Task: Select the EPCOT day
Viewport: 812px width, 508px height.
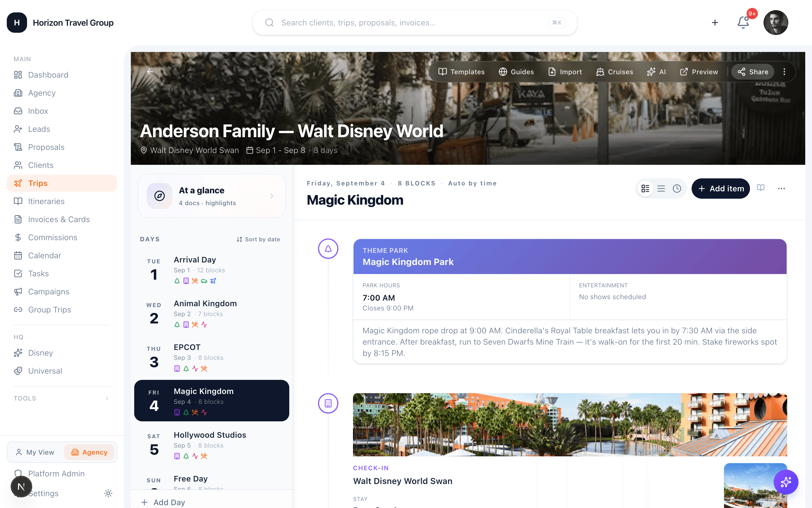Action: (x=212, y=357)
